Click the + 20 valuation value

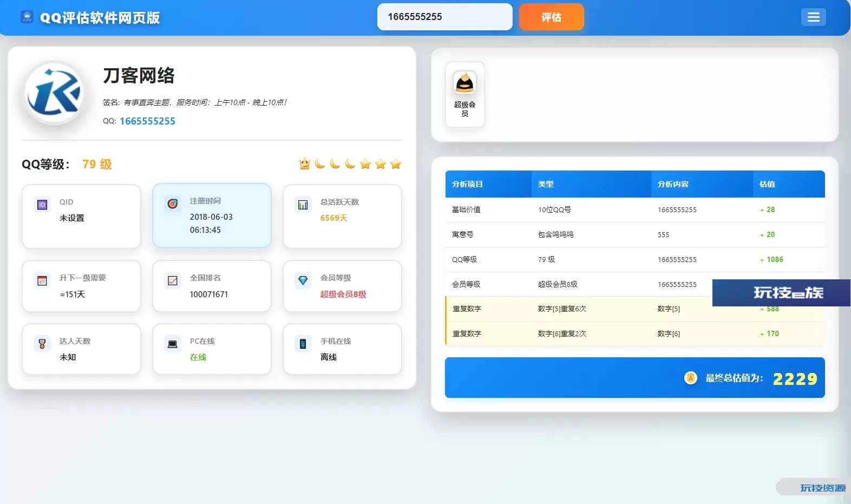(x=767, y=234)
